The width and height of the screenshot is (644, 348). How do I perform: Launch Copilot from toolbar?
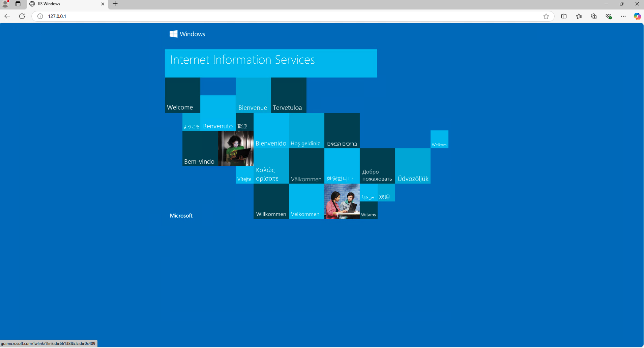(637, 16)
